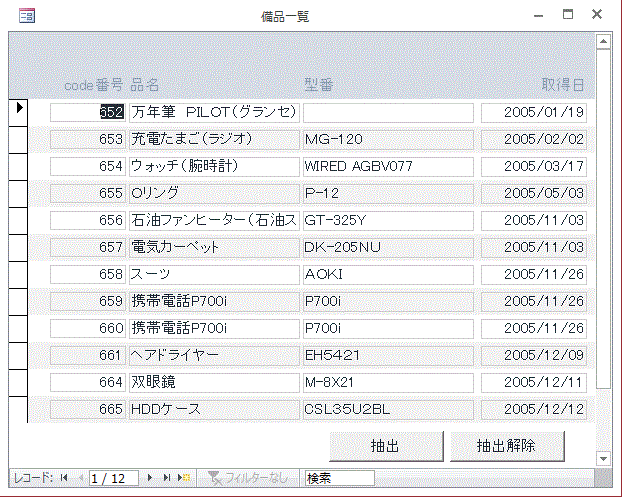Click model number WIRED AGBV077
Viewport: 623px width, 497px height.
(x=388, y=166)
